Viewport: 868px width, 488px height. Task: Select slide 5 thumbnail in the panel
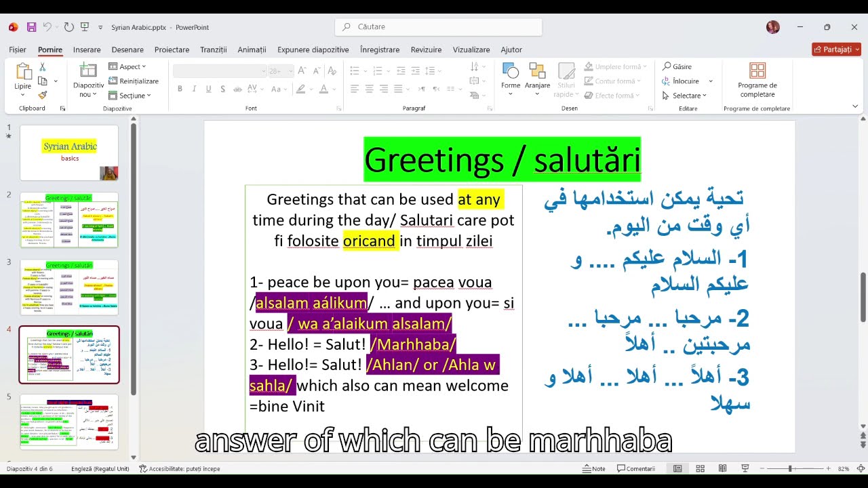click(69, 422)
